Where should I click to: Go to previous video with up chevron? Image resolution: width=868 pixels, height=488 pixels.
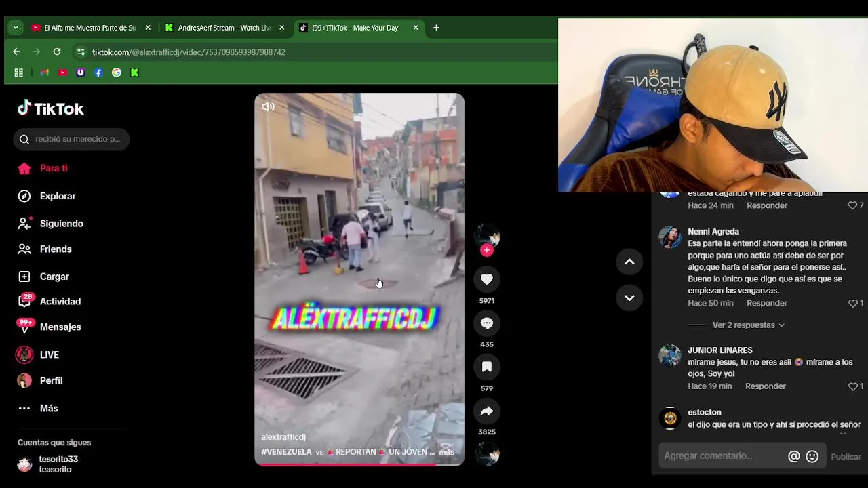(x=629, y=262)
